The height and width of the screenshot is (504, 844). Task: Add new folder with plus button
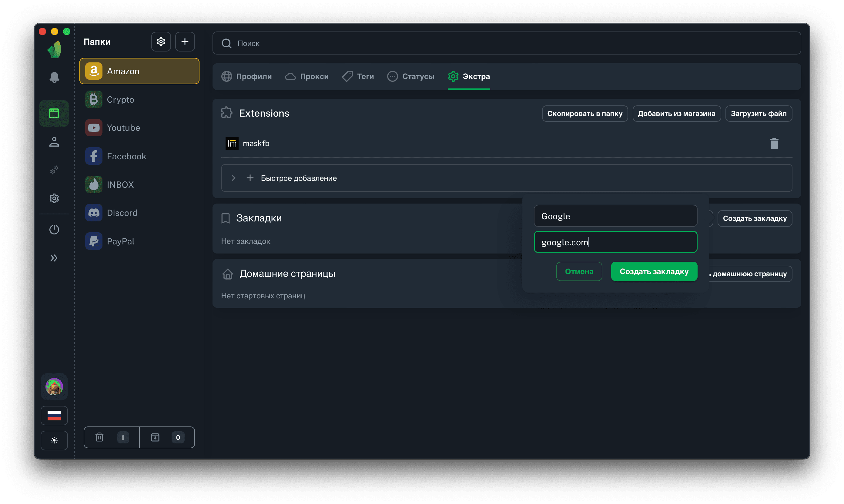[x=185, y=42]
